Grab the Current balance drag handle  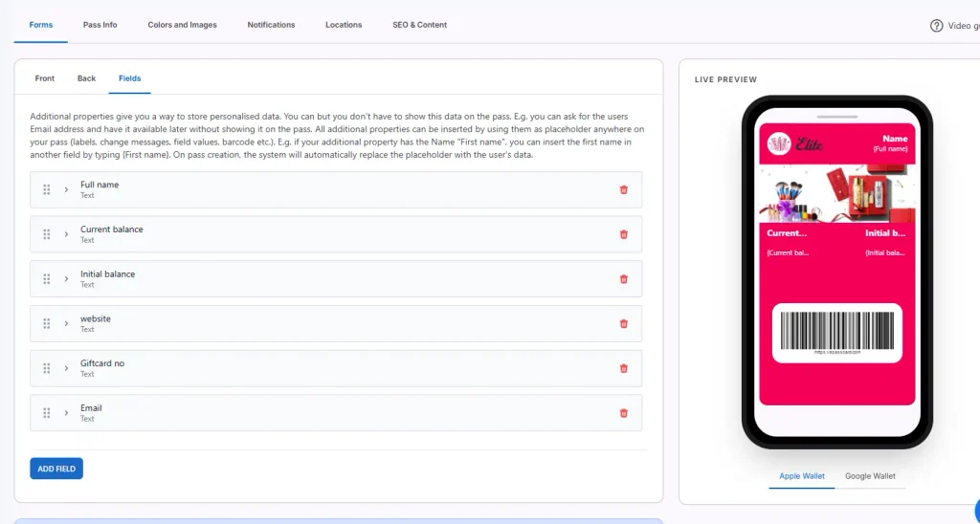46,234
